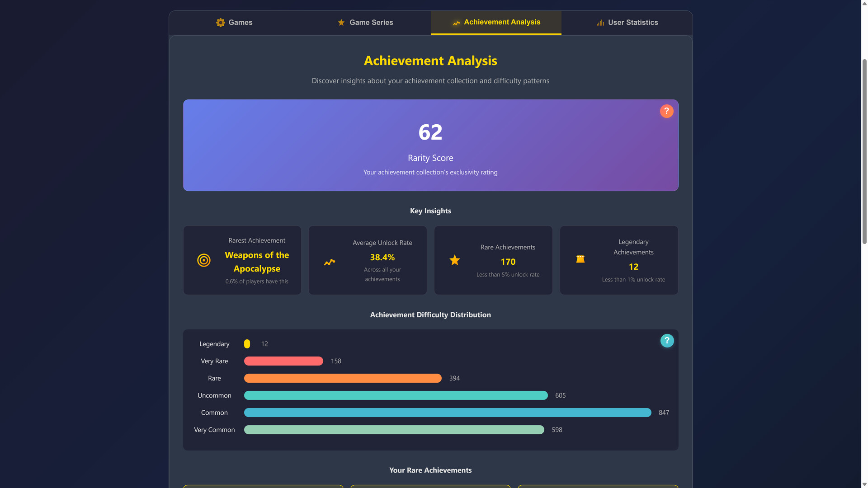This screenshot has width=868, height=488.
Task: Click the star icon on the Game Series tab
Action: pos(341,23)
